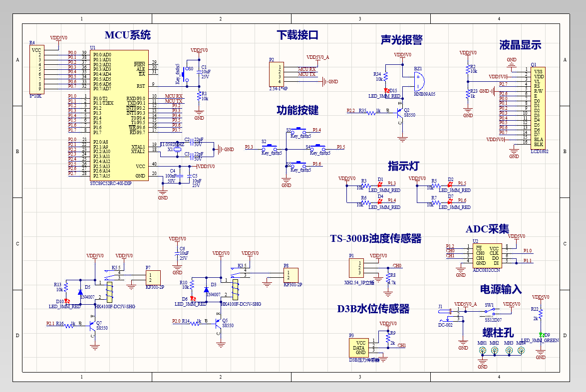Click mounting hole MH3
This screenshot has width=586, height=392.
coord(509,350)
